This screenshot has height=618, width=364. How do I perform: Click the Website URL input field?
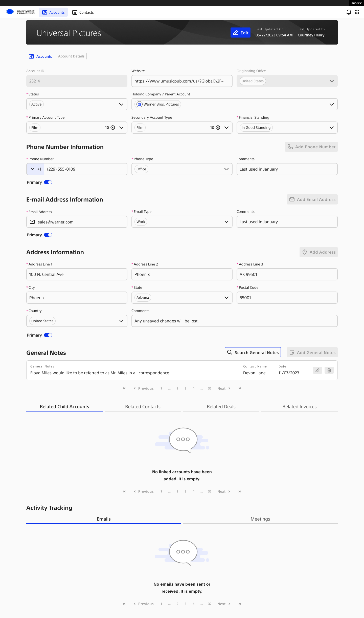[182, 81]
